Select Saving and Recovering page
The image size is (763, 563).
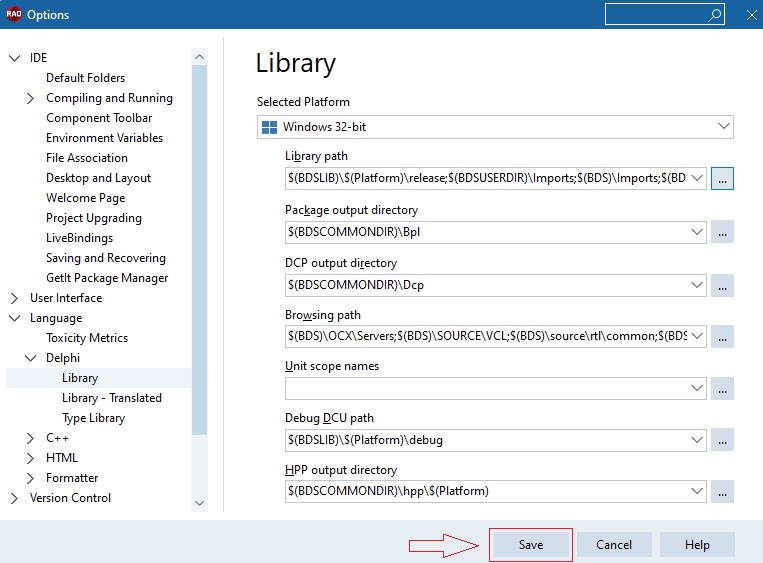(x=106, y=258)
